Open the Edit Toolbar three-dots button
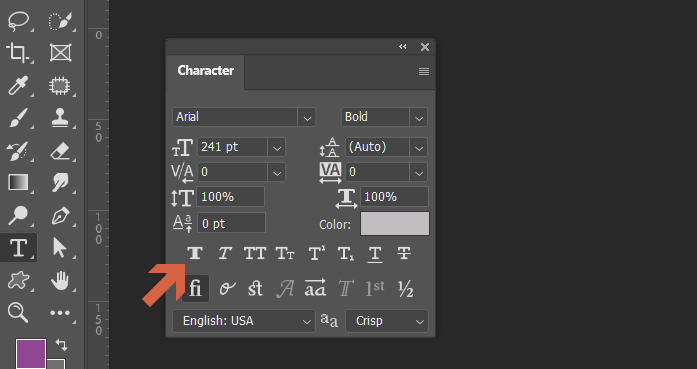This screenshot has height=369, width=697. point(60,313)
